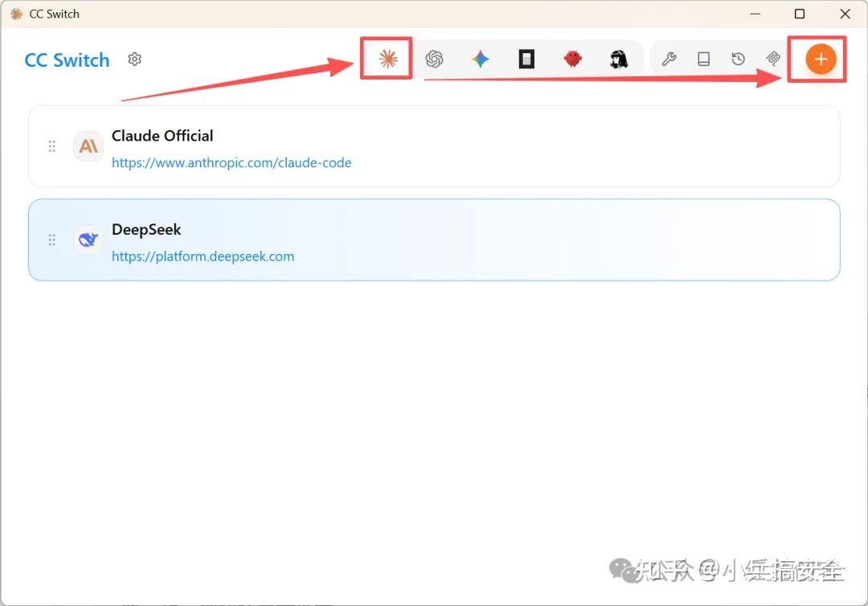This screenshot has height=606, width=868.
Task: Select the black square app tab
Action: (526, 59)
